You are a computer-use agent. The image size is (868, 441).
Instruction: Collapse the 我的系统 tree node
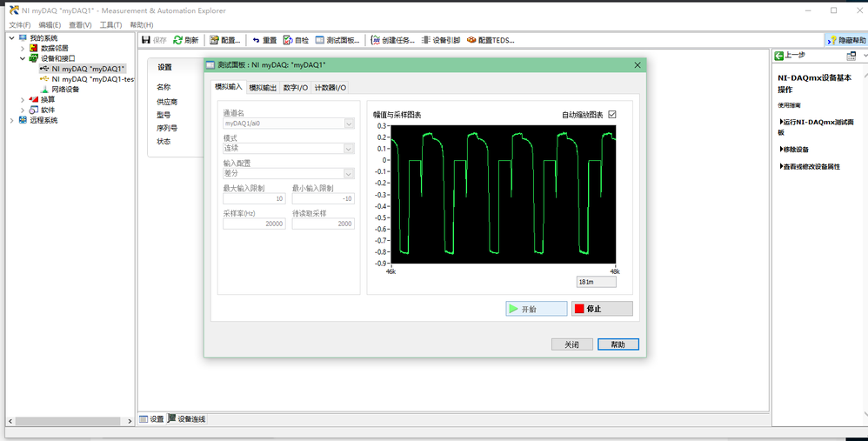[x=11, y=37]
